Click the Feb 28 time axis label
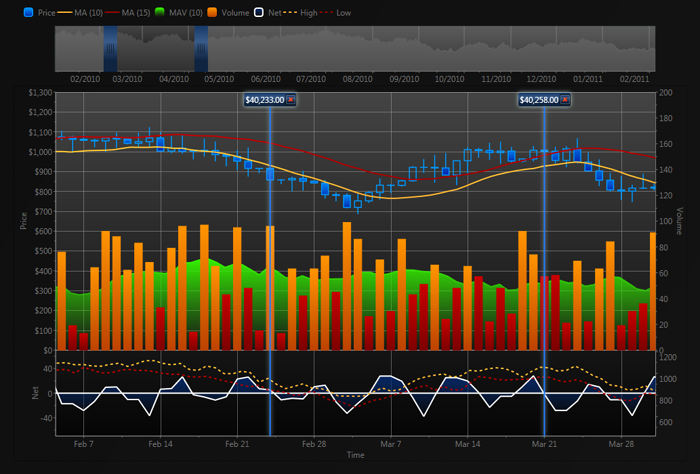This screenshot has width=700, height=474. pos(314,444)
